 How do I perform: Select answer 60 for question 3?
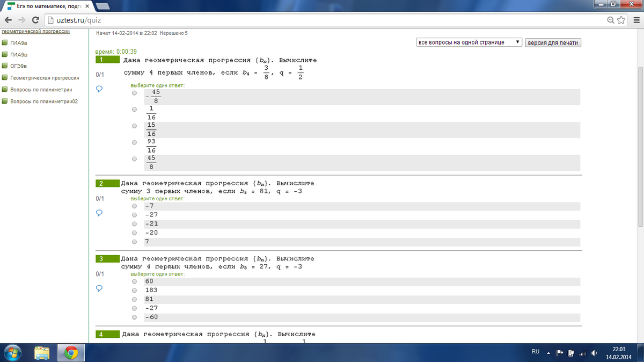pyautogui.click(x=134, y=281)
